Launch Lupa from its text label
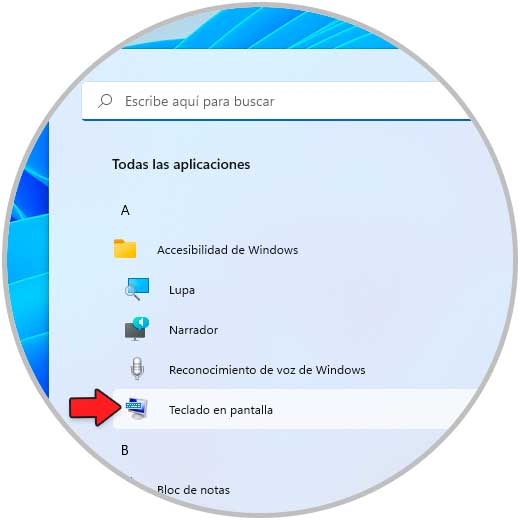Viewport: 520px width, 520px height. 182,290
